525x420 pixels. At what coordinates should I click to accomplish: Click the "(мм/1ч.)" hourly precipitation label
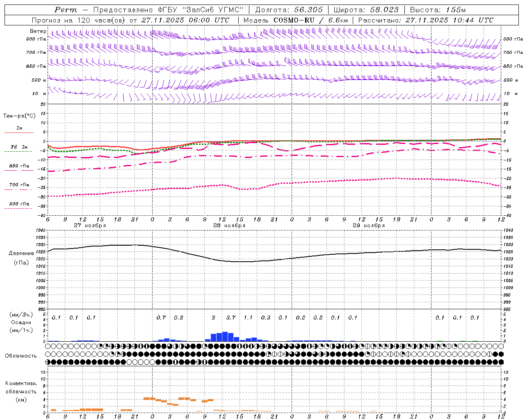[x=21, y=330]
